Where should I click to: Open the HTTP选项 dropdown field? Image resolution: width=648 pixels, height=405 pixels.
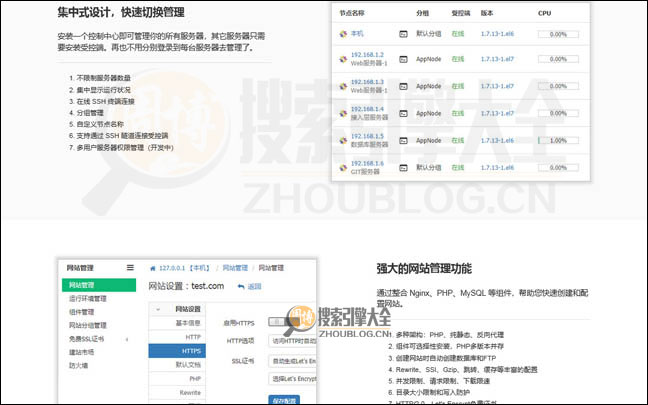click(292, 341)
